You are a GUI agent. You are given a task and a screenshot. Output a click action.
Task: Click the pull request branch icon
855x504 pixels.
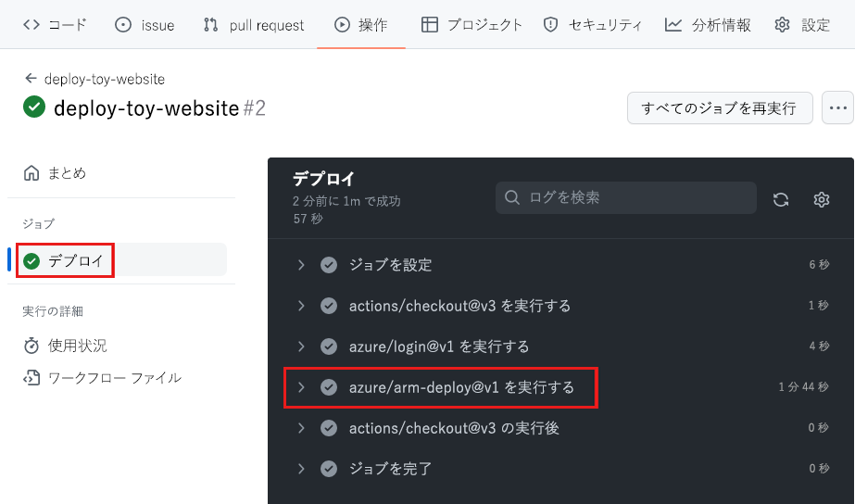point(210,24)
